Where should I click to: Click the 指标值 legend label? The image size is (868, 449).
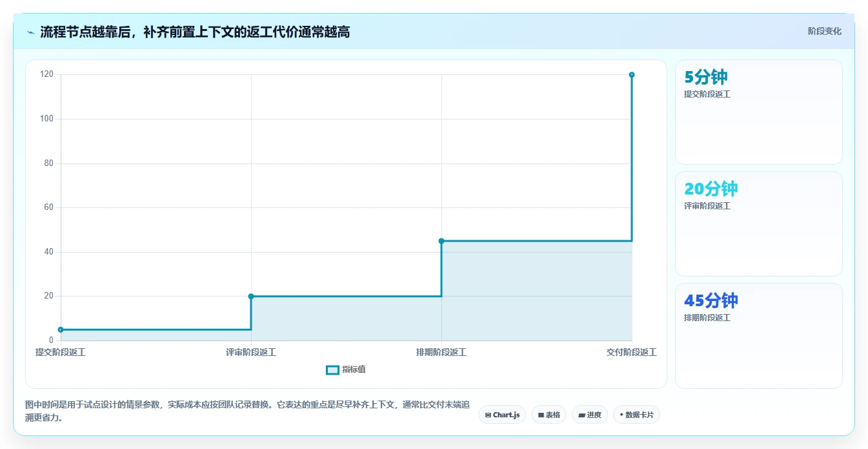pos(354,370)
